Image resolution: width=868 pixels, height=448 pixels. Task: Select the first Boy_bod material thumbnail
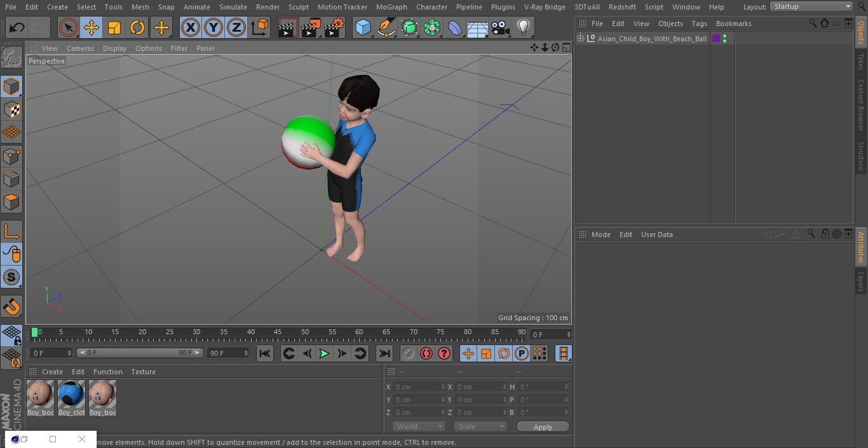[x=40, y=398]
